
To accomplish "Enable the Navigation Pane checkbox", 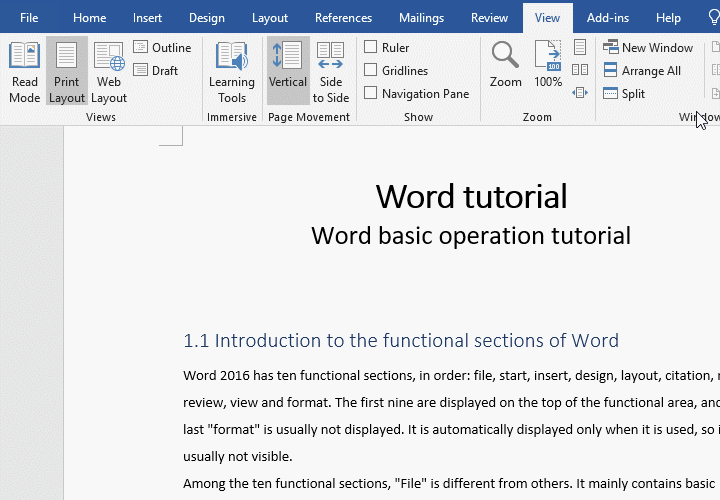I will [x=371, y=93].
